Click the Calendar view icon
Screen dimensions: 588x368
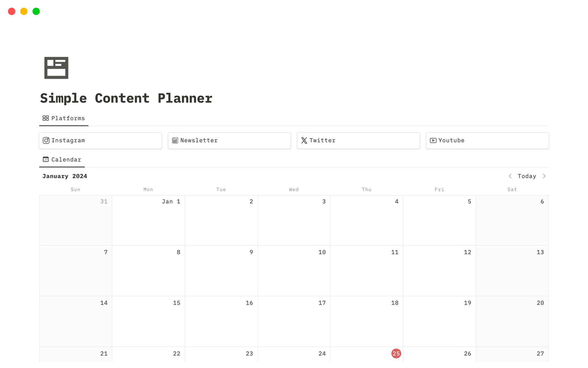46,159
